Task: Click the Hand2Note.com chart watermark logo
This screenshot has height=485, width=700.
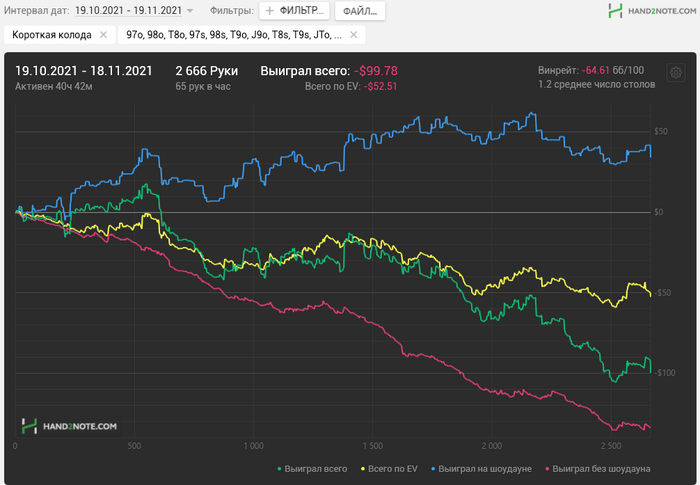Action: click(x=69, y=426)
